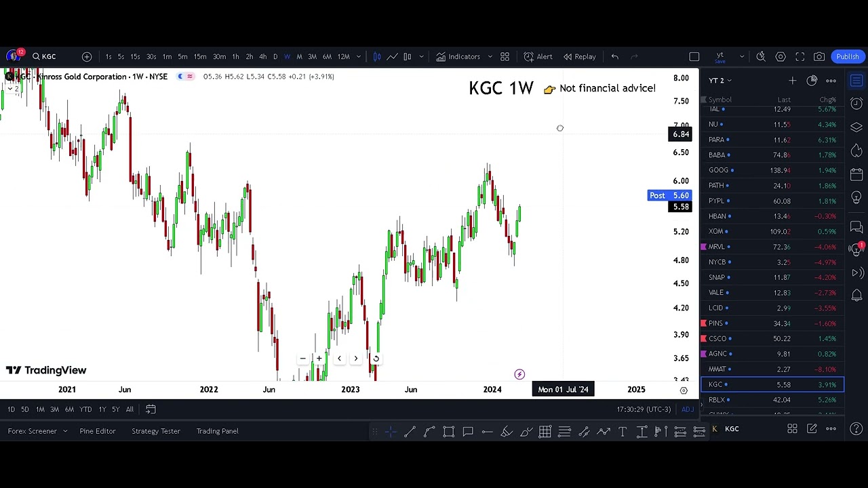The height and width of the screenshot is (488, 868).
Task: Open the Indicators dialog
Action: (x=458, y=56)
